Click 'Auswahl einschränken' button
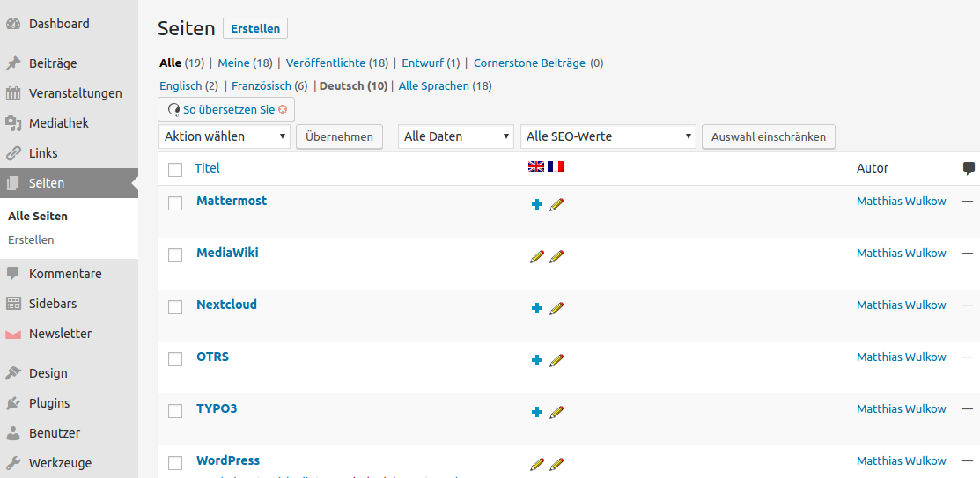This screenshot has width=980, height=478. (769, 136)
